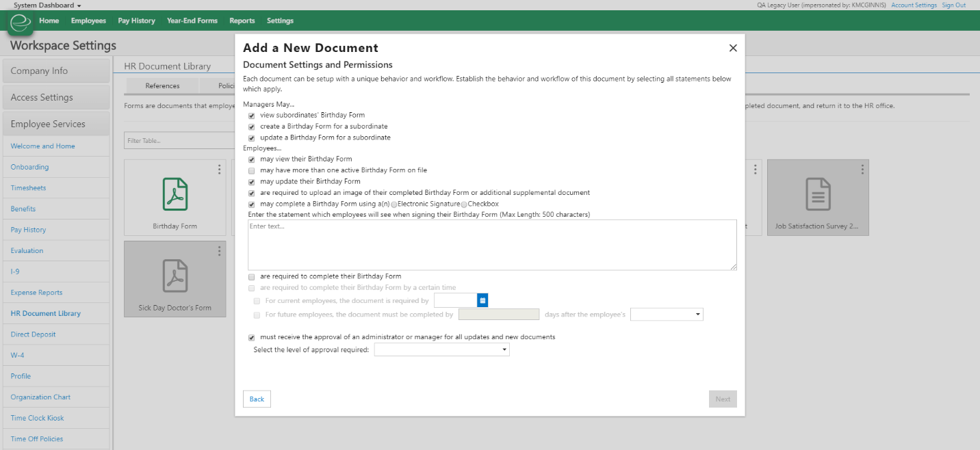Uncheck required to upload an image option
This screenshot has width=980, height=450.
[252, 193]
